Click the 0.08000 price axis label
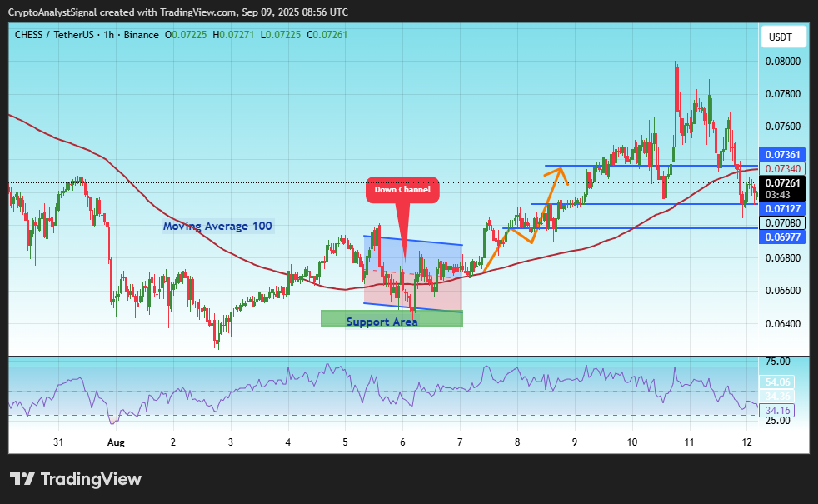The height and width of the screenshot is (504, 818). pos(782,62)
